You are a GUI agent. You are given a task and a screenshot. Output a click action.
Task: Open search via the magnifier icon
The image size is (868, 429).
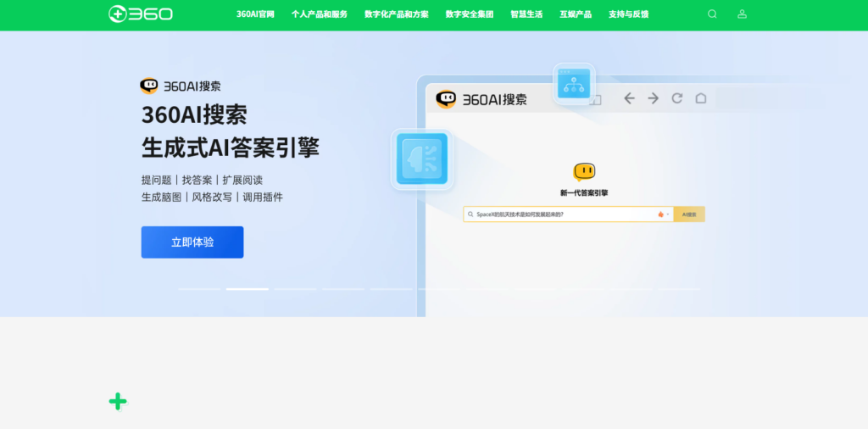712,14
